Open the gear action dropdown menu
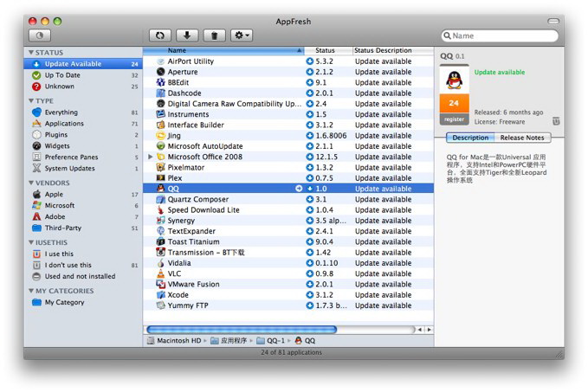The width and height of the screenshot is (588, 392). point(242,35)
